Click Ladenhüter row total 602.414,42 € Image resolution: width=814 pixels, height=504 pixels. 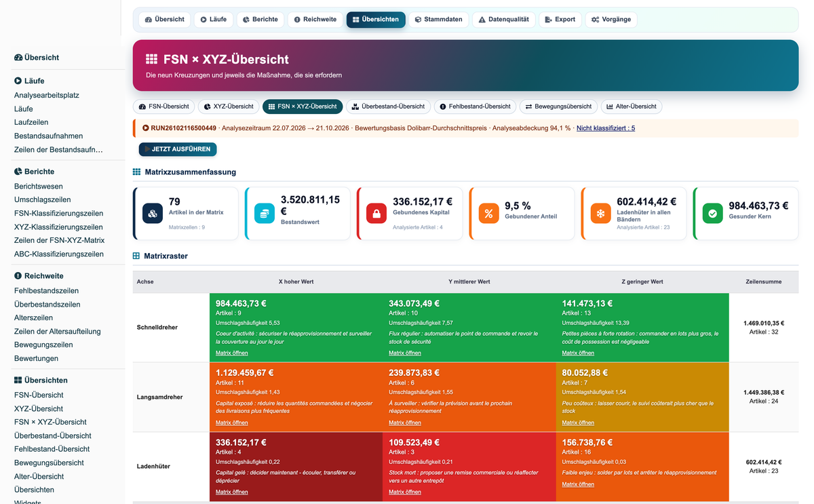[x=763, y=462]
